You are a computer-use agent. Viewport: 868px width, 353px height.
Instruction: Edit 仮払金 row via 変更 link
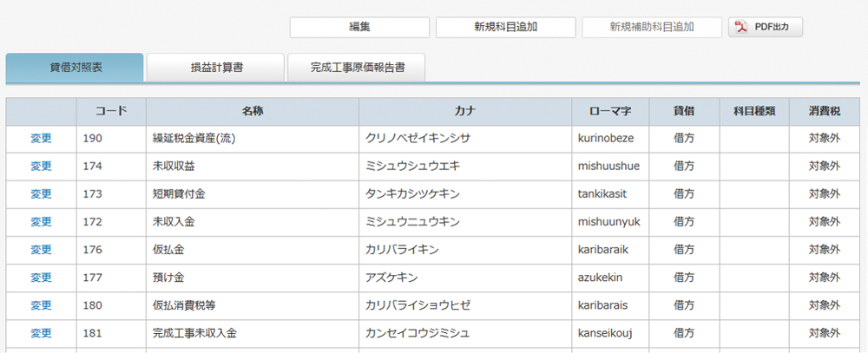tap(41, 250)
